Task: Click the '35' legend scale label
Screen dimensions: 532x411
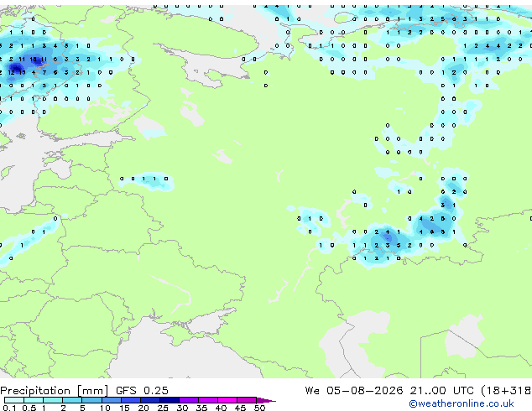Action: 201,408
